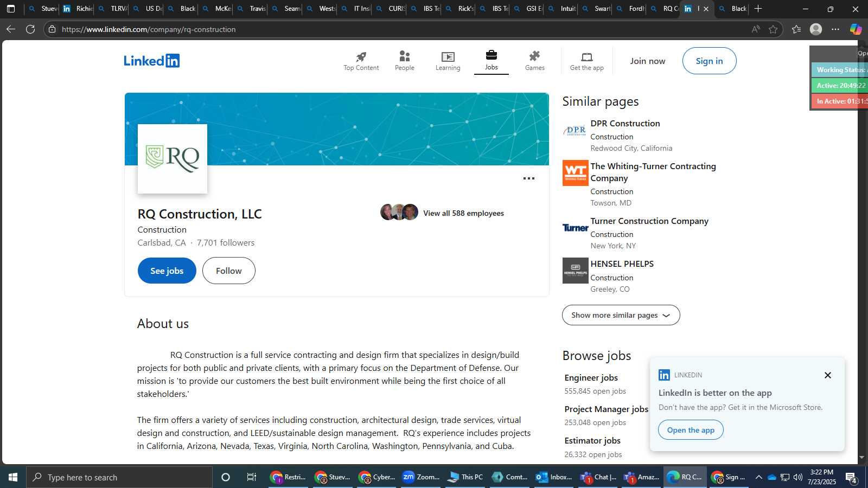This screenshot has height=488, width=868.
Task: Open browser profile avatar
Action: click(x=816, y=29)
